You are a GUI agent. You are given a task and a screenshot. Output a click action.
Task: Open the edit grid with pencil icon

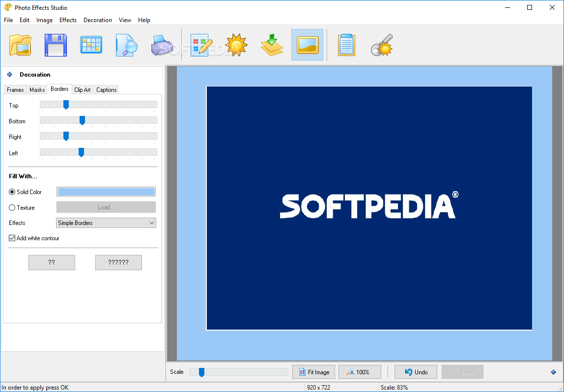click(x=201, y=45)
